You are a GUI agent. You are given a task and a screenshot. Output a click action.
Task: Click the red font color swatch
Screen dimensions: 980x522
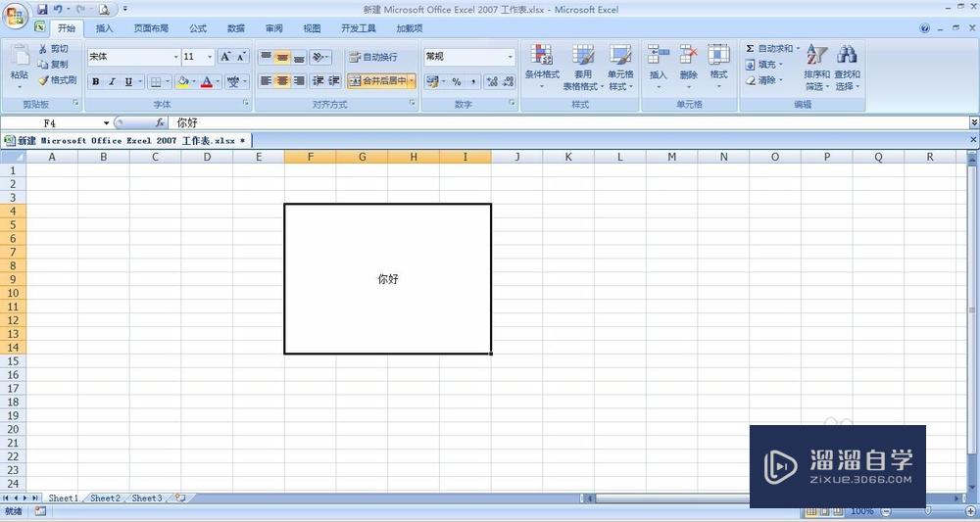tap(207, 82)
